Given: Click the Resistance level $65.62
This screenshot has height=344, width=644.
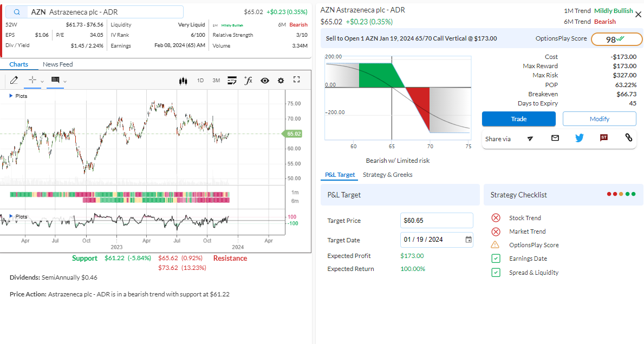Looking at the screenshot, I should tap(168, 258).
